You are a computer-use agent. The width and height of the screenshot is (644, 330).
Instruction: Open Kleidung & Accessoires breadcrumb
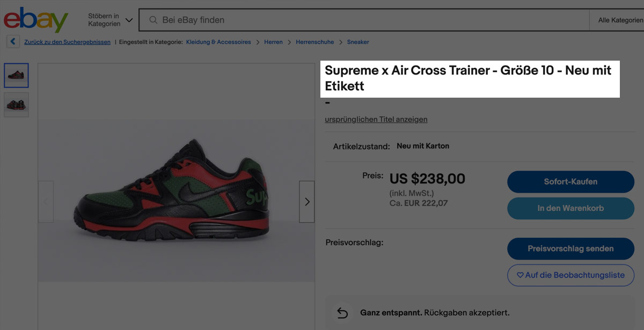pos(218,42)
